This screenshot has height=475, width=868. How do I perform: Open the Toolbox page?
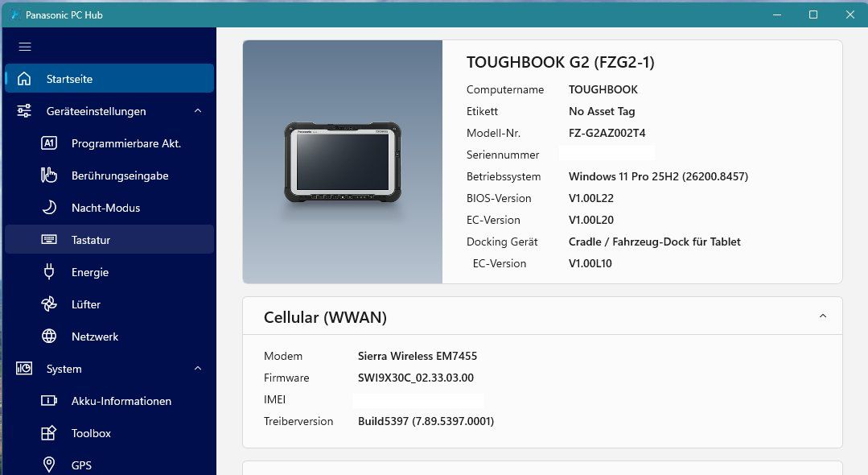[109, 432]
